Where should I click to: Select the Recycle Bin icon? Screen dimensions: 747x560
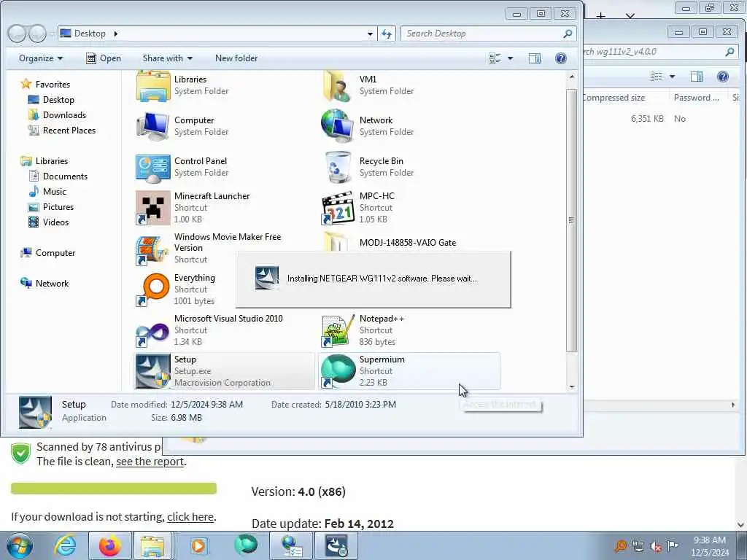(x=338, y=167)
